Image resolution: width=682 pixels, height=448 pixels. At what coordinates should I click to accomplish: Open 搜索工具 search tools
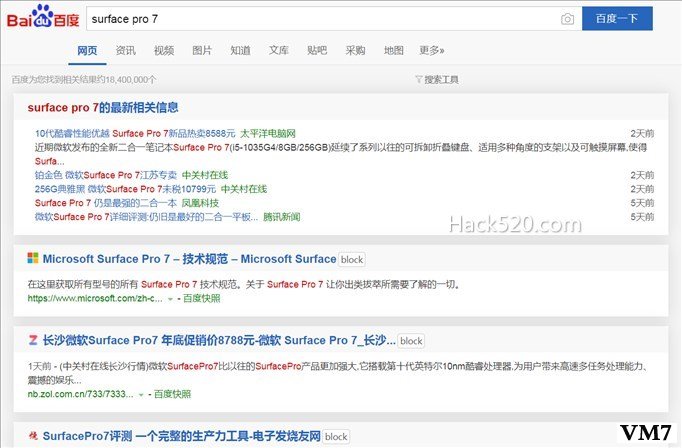(441, 80)
